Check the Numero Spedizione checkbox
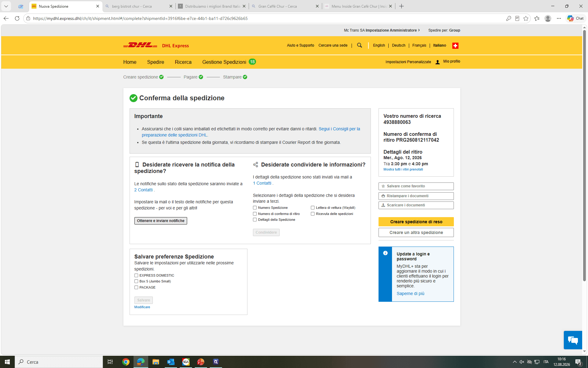The height and width of the screenshot is (368, 588). (255, 208)
